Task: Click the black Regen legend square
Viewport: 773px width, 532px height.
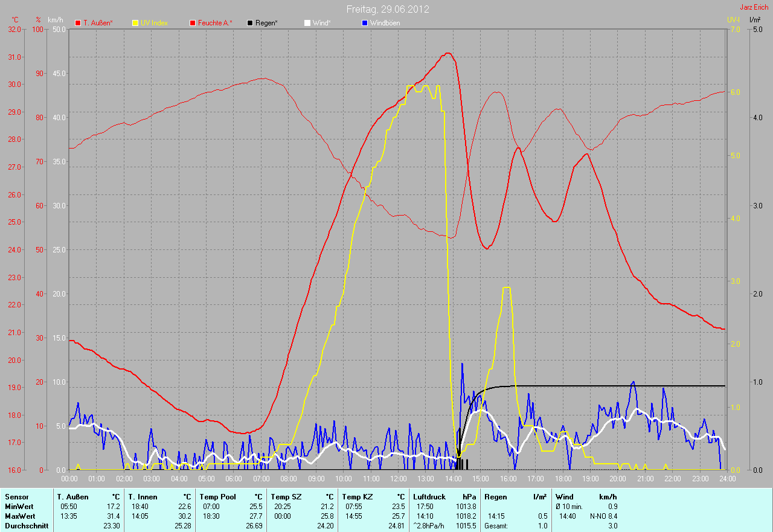Action: pyautogui.click(x=250, y=23)
